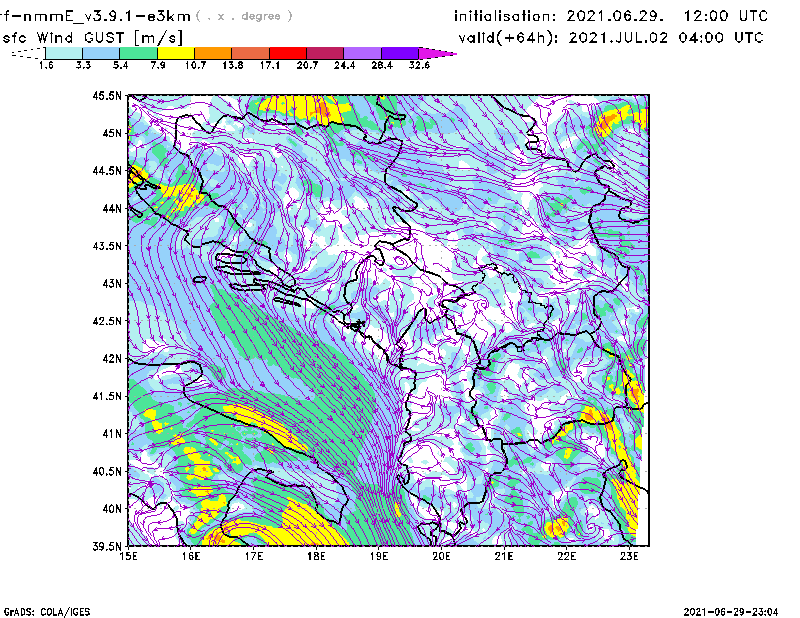
Task: Click the white dashed arrow at color bar start
Action: [28, 53]
